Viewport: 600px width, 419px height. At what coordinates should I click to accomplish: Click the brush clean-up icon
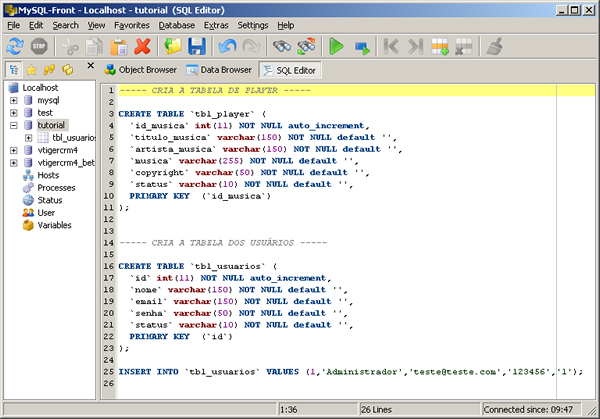(x=494, y=46)
